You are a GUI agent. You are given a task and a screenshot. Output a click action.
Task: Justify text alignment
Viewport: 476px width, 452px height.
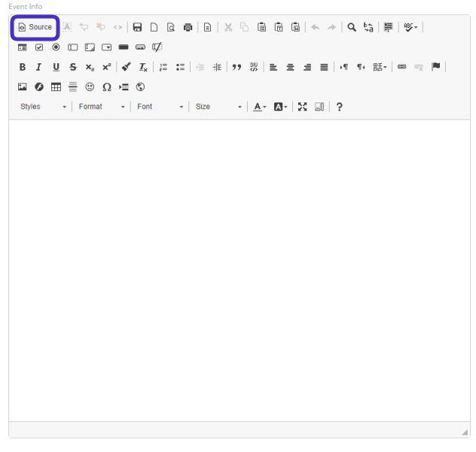click(x=324, y=67)
